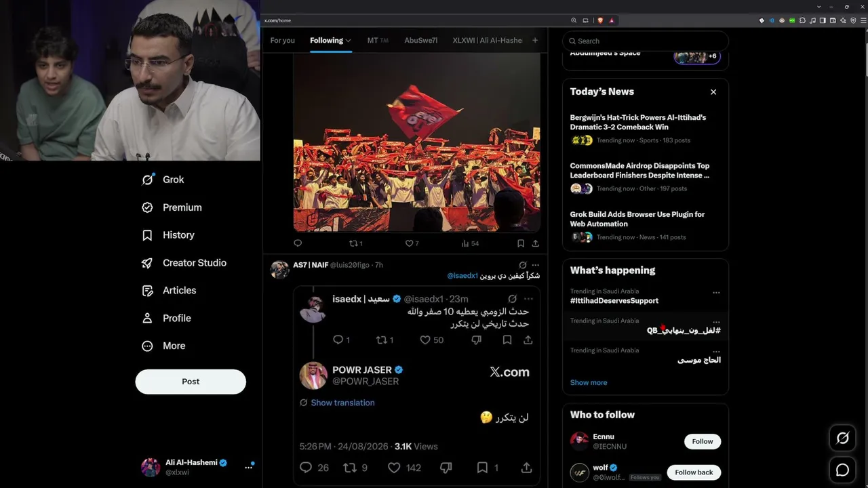Dislike the POWR JASER post
Image resolution: width=868 pixels, height=488 pixels.
(446, 468)
